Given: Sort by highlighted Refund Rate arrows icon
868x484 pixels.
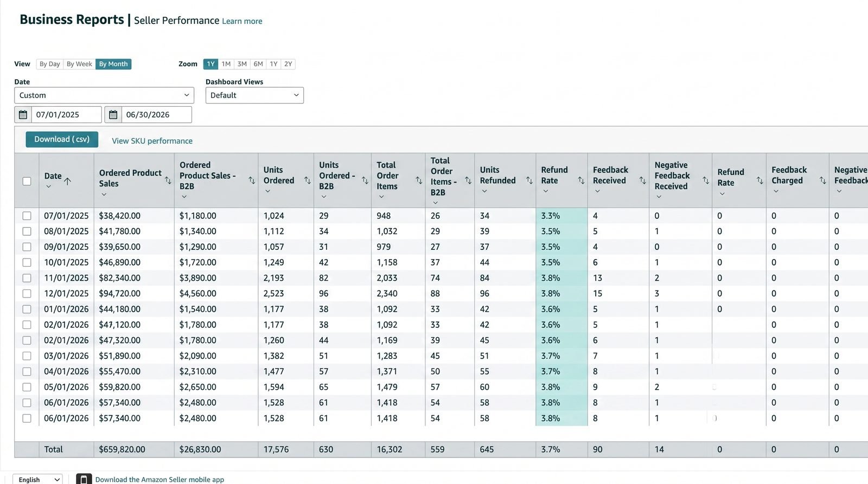Looking at the screenshot, I should tap(581, 180).
